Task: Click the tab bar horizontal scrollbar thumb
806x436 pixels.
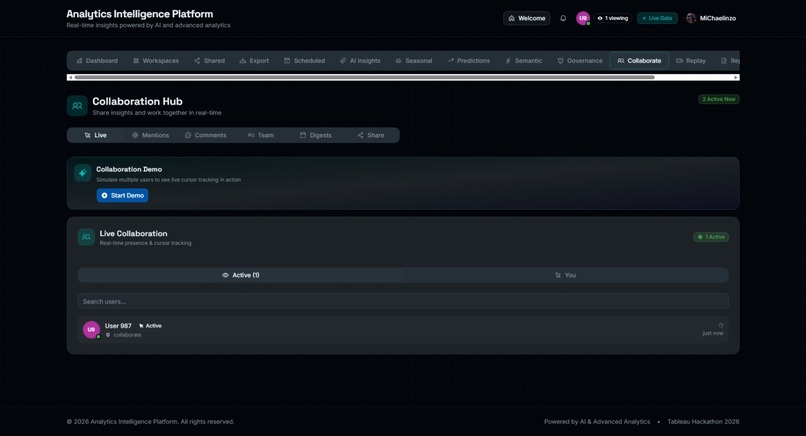Action: pos(364,77)
